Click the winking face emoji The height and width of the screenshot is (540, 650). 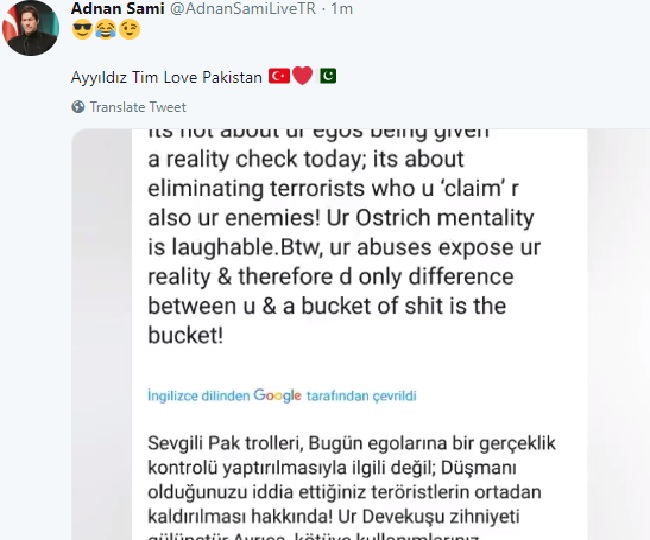[129, 30]
